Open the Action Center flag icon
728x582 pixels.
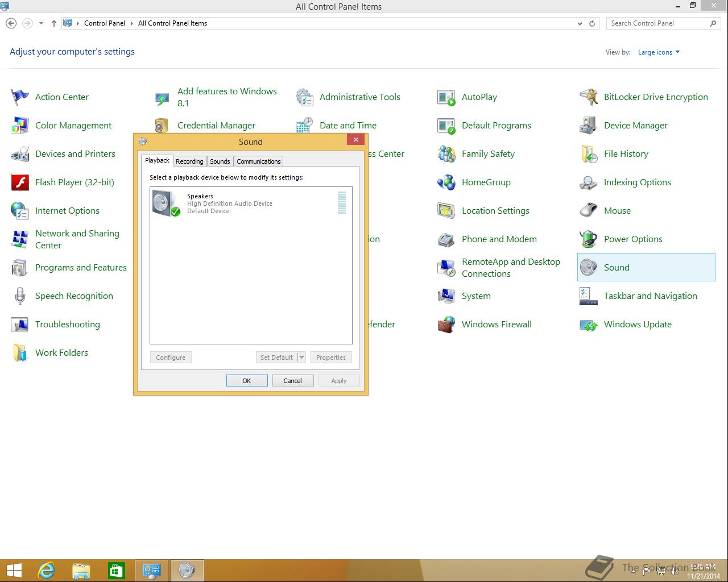tap(20, 97)
